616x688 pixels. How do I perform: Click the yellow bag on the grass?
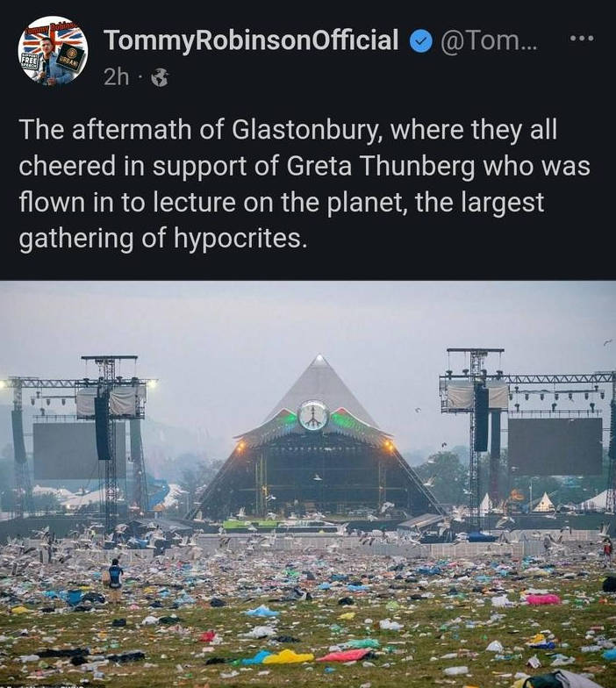click(x=289, y=656)
